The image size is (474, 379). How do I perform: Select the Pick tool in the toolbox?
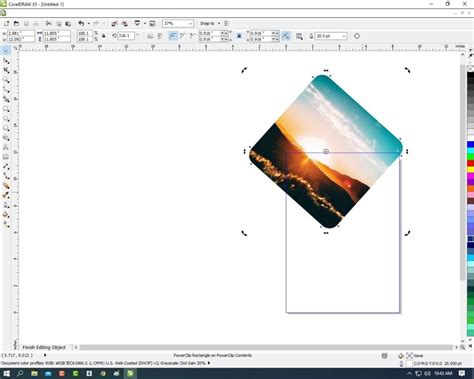[x=6, y=50]
